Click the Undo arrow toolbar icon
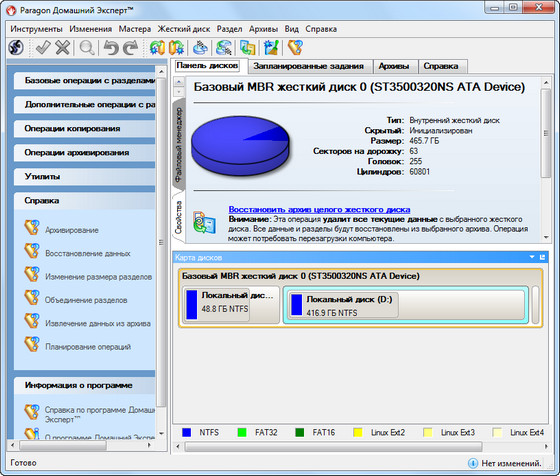The height and width of the screenshot is (476, 560). (x=111, y=47)
